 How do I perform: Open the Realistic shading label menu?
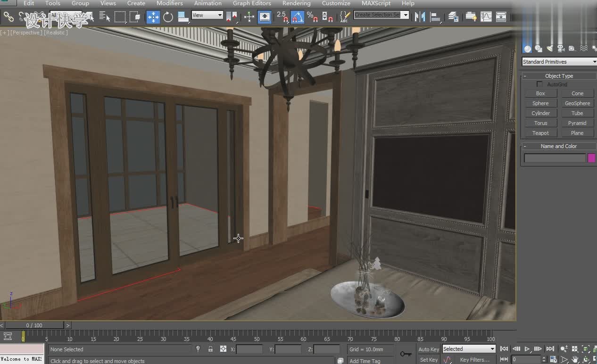(x=57, y=33)
